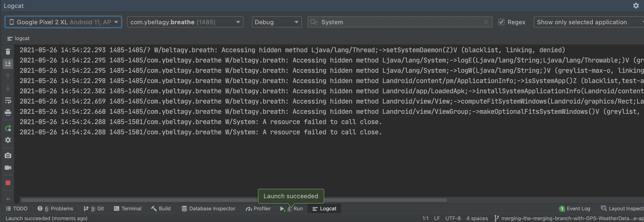
Task: Select the computeFitSystemWindows log line
Action: click(332, 101)
